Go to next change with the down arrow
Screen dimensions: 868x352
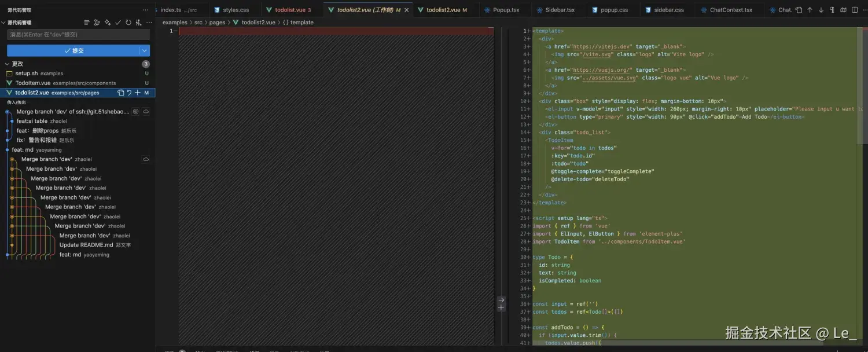pyautogui.click(x=821, y=10)
